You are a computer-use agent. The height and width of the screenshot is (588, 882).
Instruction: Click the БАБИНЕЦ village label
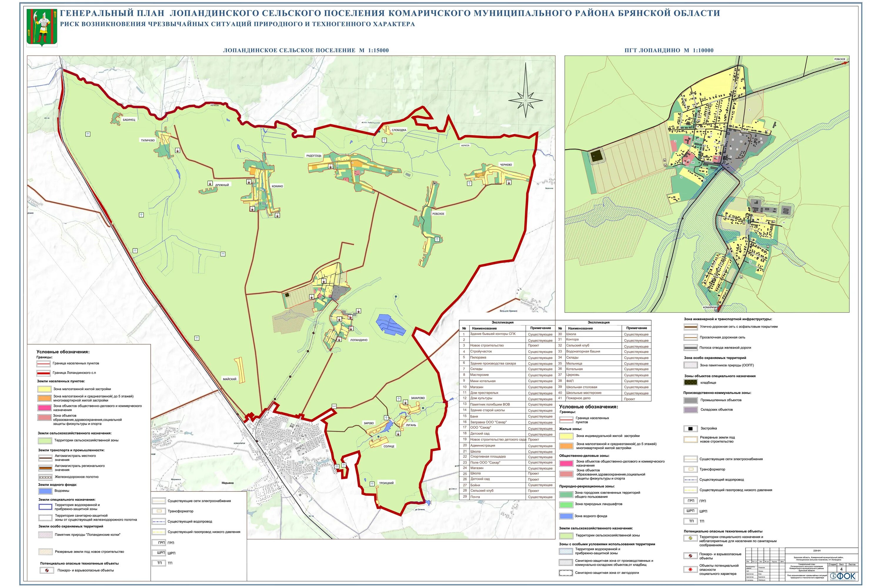pos(129,120)
